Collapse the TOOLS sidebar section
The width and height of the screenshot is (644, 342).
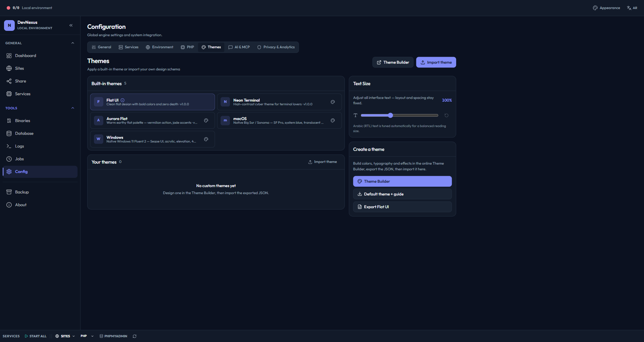coord(73,108)
